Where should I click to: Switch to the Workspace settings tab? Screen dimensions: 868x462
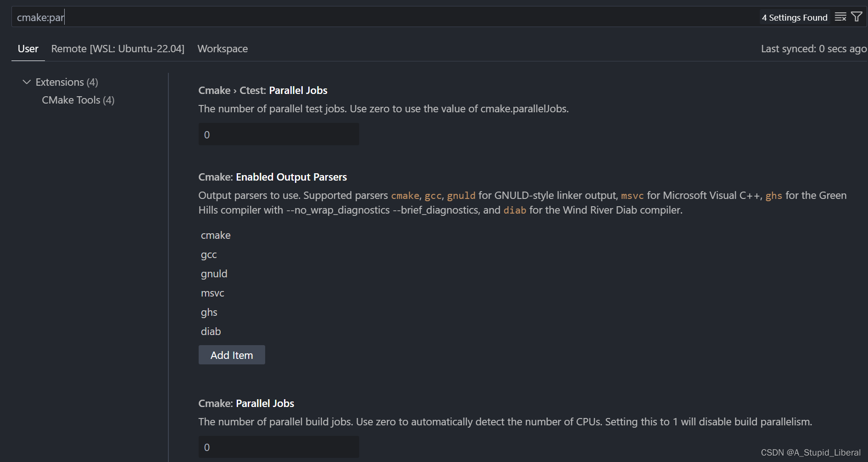click(223, 49)
